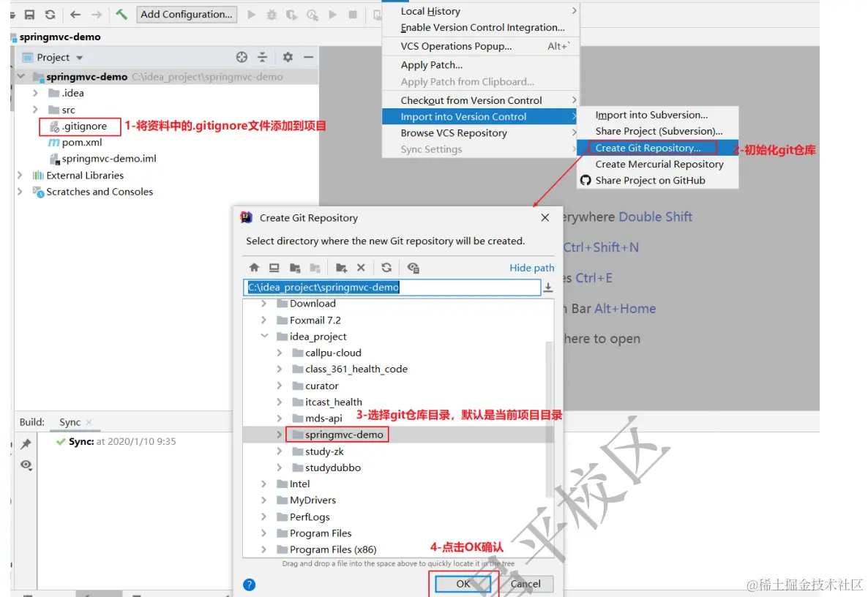The height and width of the screenshot is (597, 868).
Task: Click the Run play icon in toolbar
Action: coord(251,15)
